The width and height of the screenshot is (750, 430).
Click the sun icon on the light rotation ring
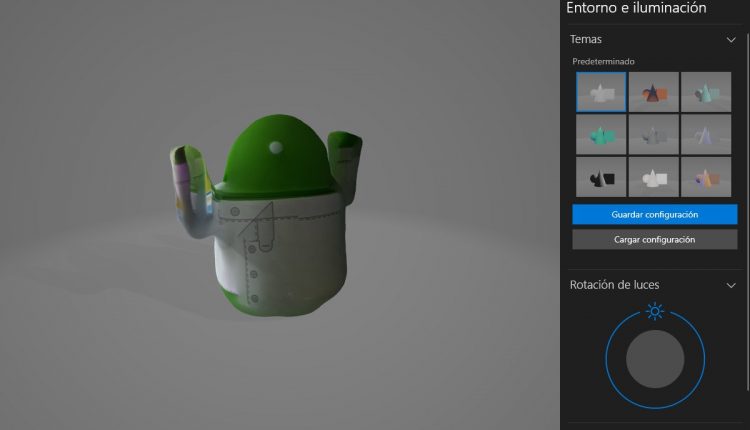(655, 311)
